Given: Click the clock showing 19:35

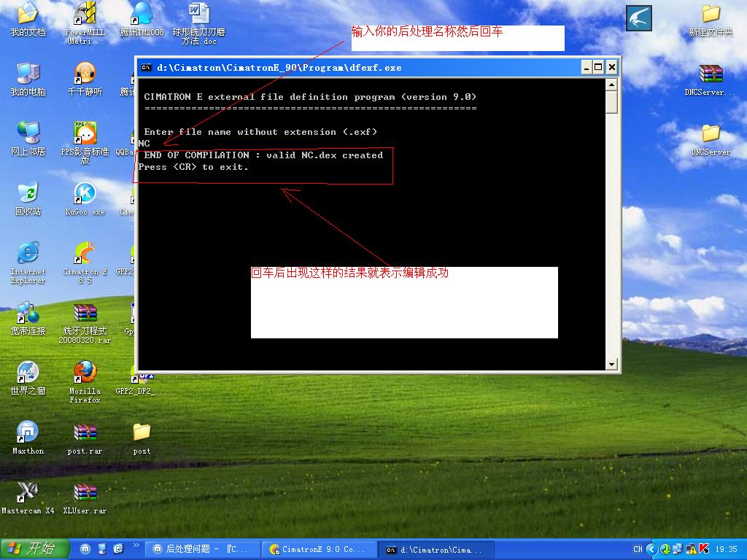Looking at the screenshot, I should (x=726, y=549).
